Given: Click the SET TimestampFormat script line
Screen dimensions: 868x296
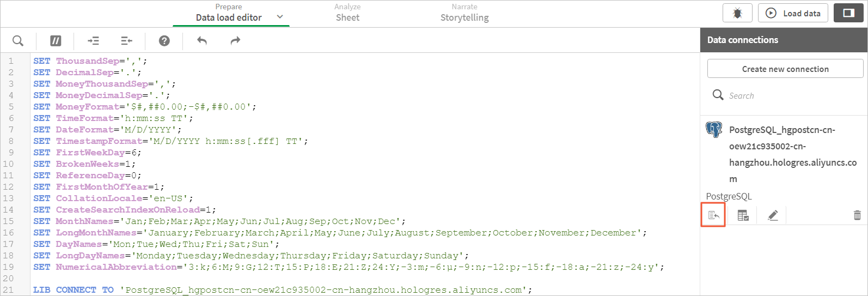Looking at the screenshot, I should (x=170, y=141).
